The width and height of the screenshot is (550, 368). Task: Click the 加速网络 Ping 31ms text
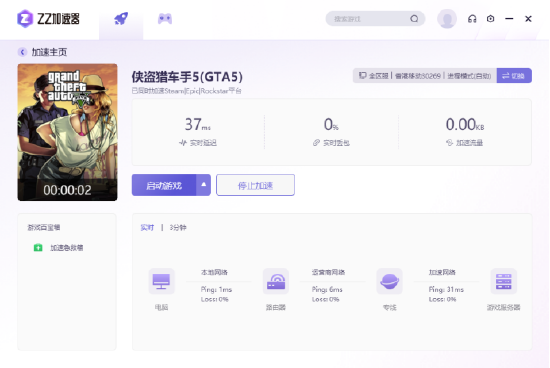tap(446, 289)
